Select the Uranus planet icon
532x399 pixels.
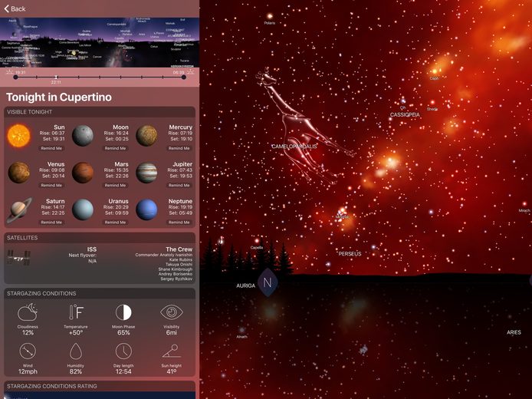83,209
